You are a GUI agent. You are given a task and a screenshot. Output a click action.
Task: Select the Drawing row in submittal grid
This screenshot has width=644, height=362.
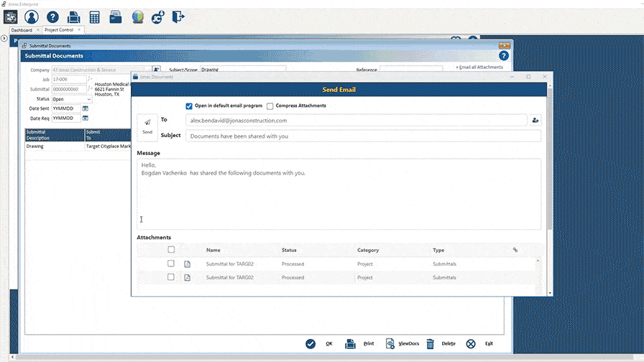point(78,146)
